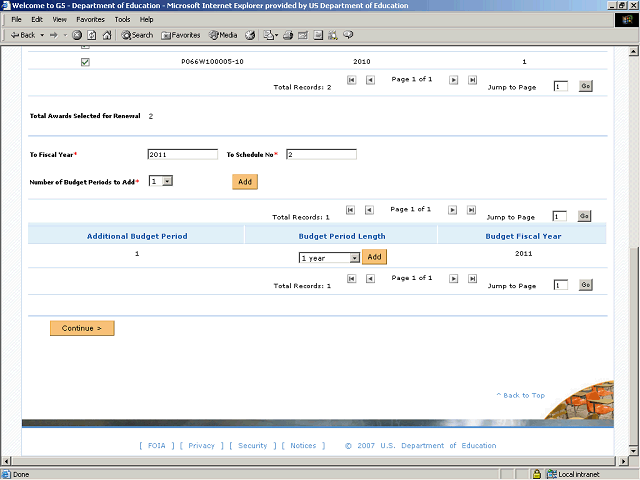Viewport: 640px width, 480px height.
Task: Click the Additional Budget Period column header
Action: pos(137,236)
